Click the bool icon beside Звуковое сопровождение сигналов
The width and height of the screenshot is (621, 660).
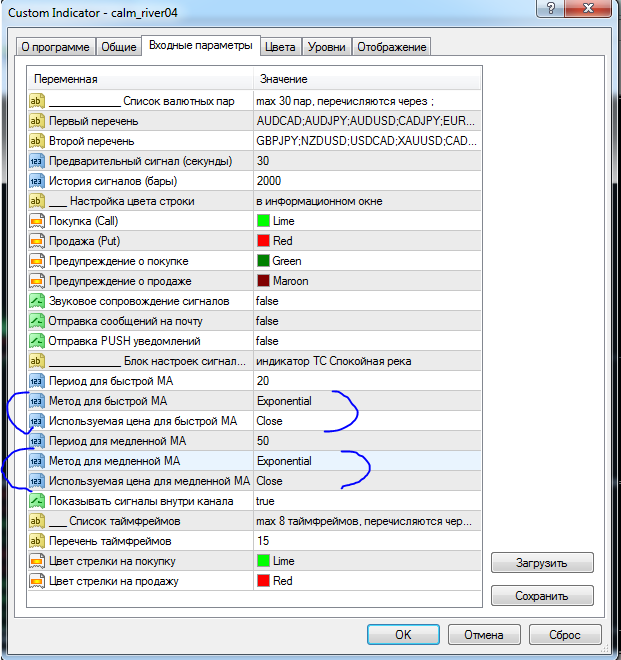coord(37,301)
